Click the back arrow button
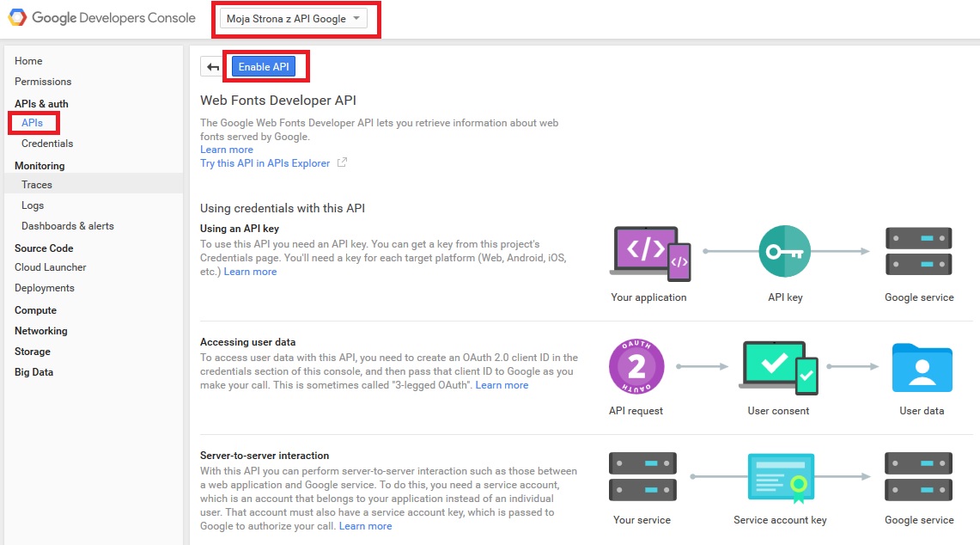 [x=211, y=66]
